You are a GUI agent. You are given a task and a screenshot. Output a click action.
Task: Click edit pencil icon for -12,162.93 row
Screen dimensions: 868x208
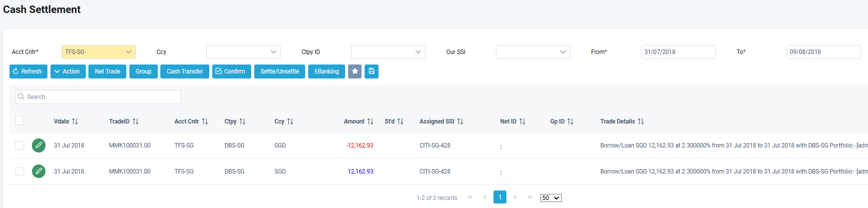point(38,145)
